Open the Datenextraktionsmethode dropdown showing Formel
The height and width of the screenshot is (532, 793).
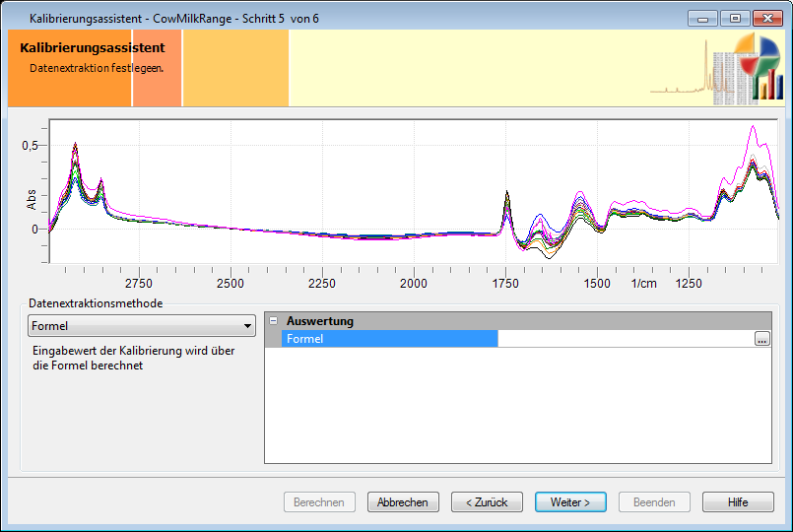(x=142, y=326)
